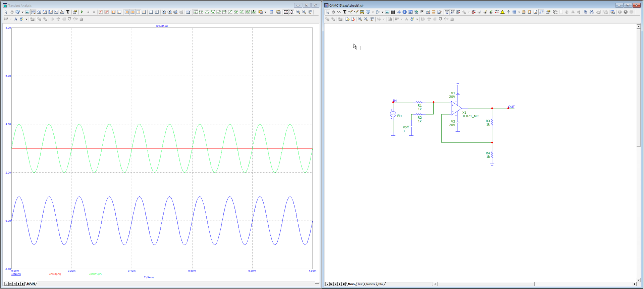
Task: Switch to the Text tab in schematic
Action: 360,284
